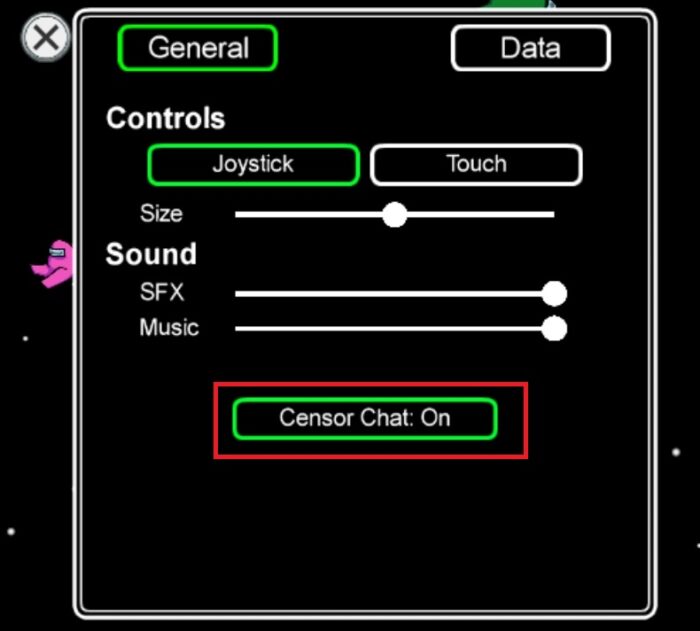Click the Music label
Image resolution: width=700 pixels, height=631 pixels.
[x=169, y=327]
